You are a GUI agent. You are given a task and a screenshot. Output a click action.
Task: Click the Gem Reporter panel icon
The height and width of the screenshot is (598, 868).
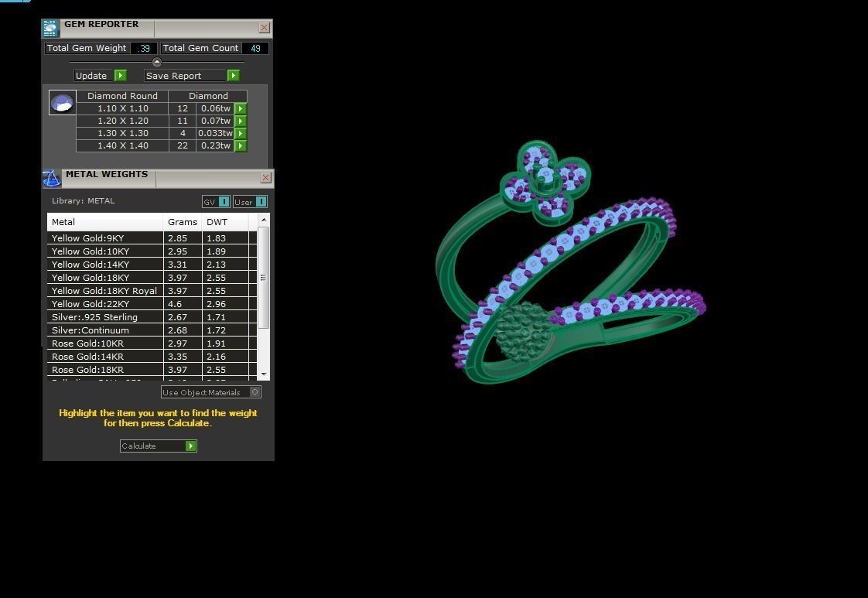coord(50,29)
